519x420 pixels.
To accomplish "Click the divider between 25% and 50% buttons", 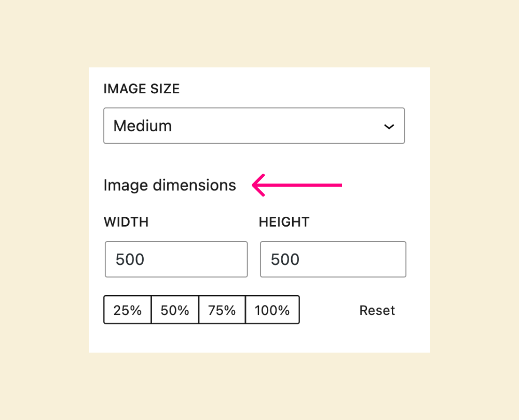I will (x=151, y=310).
